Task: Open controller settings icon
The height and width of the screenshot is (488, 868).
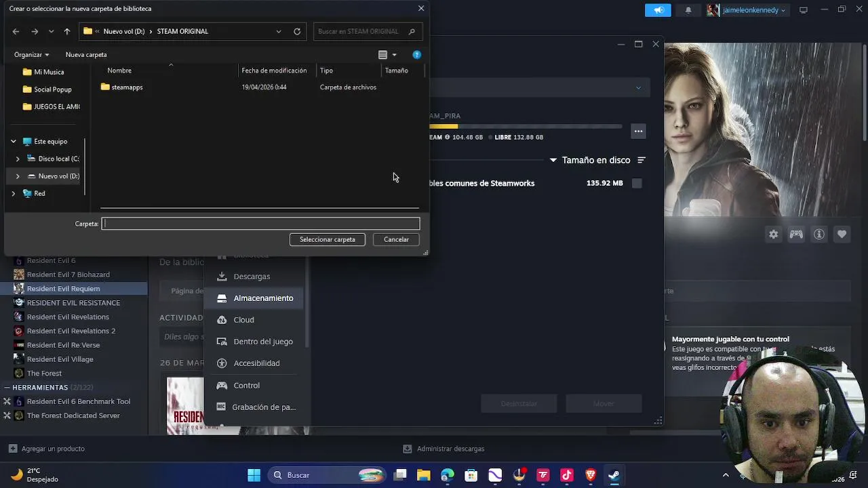Action: (x=796, y=235)
